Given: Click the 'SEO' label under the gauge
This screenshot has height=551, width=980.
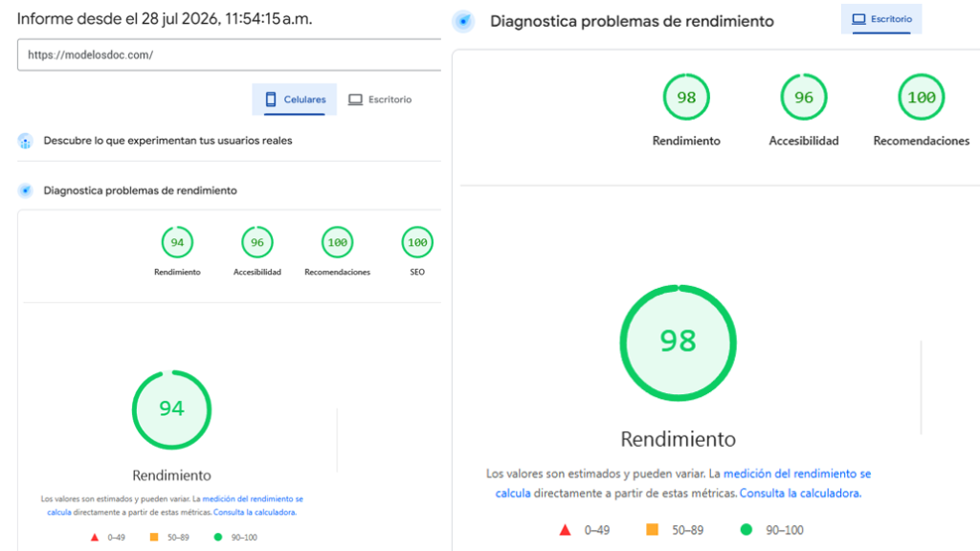Looking at the screenshot, I should [417, 272].
